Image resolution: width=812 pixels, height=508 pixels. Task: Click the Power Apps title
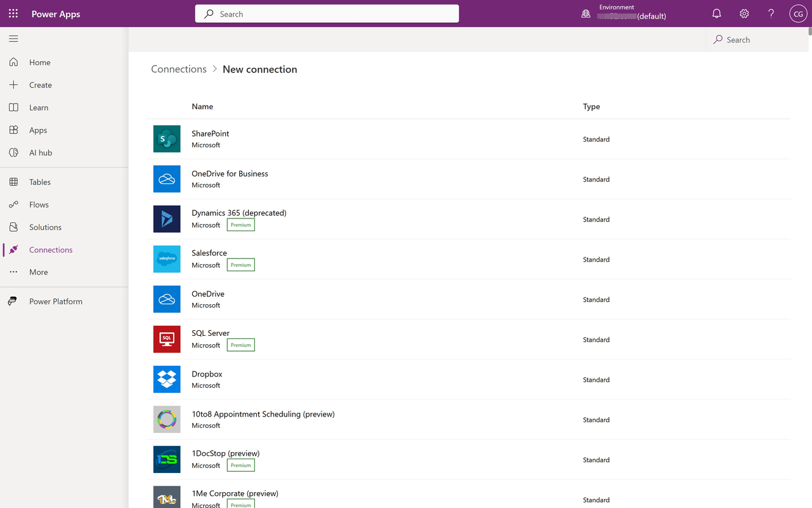(56, 13)
